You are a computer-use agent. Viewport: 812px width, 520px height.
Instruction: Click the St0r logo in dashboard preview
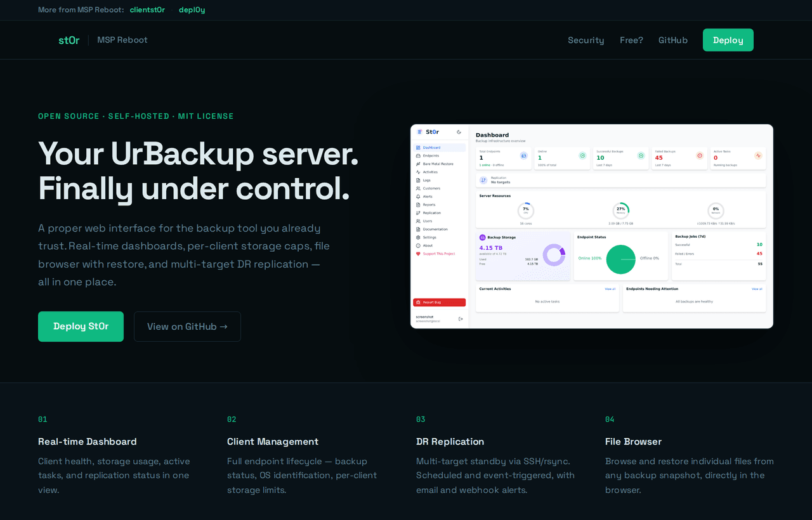pos(428,132)
